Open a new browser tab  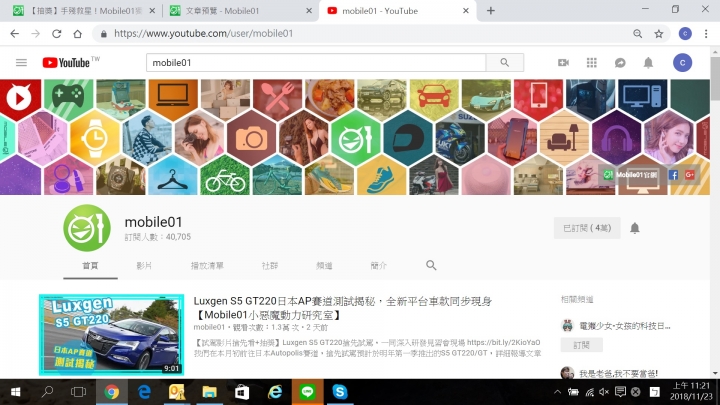tap(490, 11)
